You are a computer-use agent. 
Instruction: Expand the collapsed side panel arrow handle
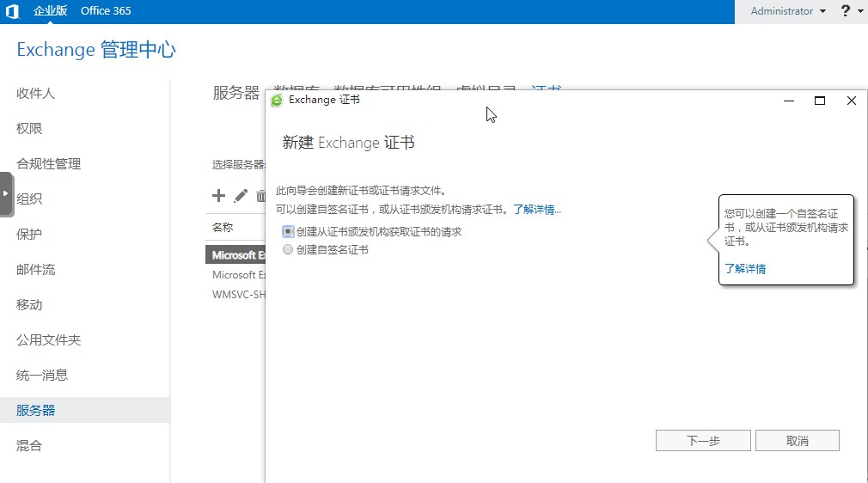coord(6,194)
